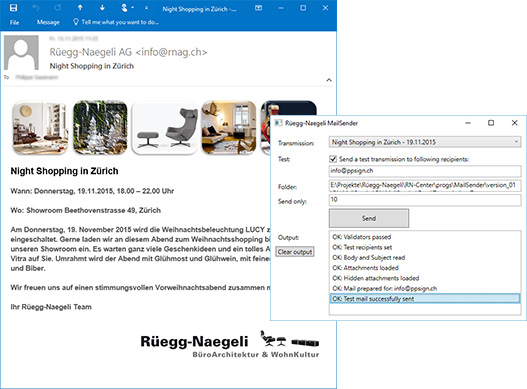Click the Folder path input field

(x=425, y=186)
